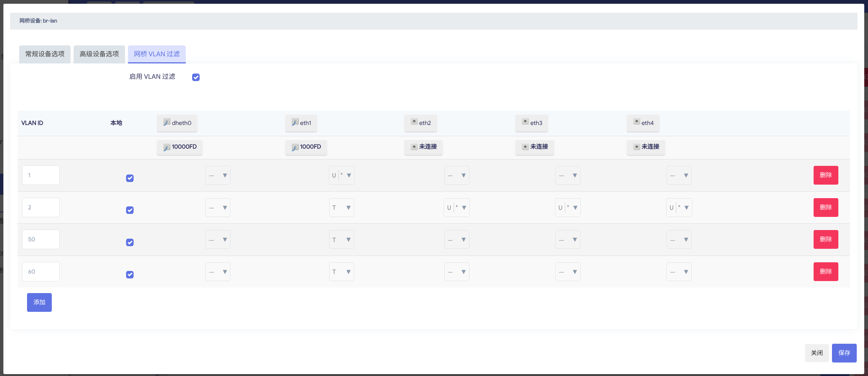Screen dimensions: 868x376
Task: Click the eth1 port icon
Action: (295, 122)
